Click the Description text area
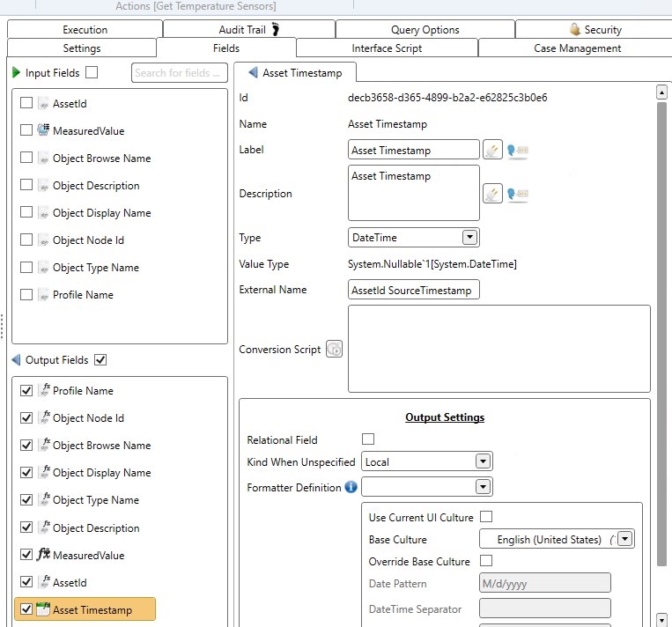Image resolution: width=672 pixels, height=627 pixels. (414, 193)
